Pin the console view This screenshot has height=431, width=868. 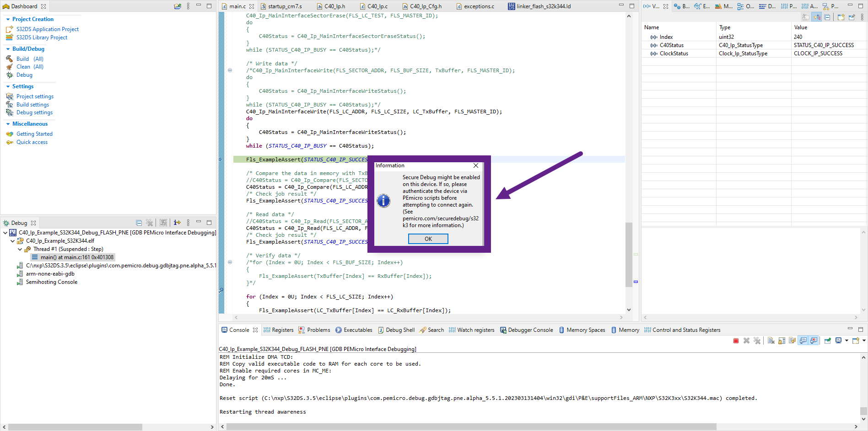pos(827,341)
